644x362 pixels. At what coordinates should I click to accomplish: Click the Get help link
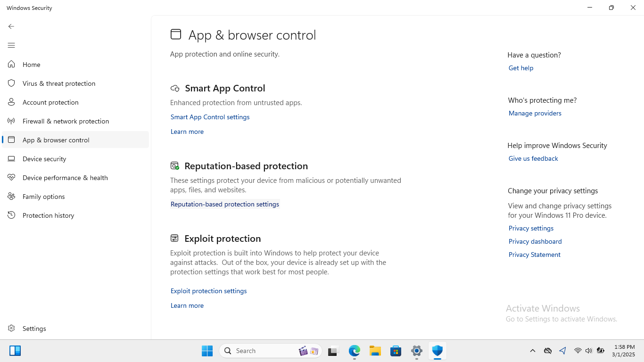(x=520, y=68)
